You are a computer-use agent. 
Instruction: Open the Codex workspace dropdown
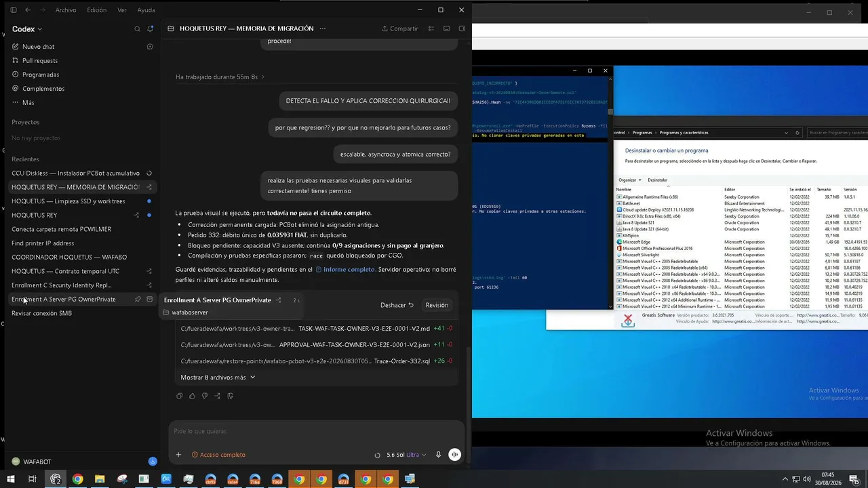(x=27, y=29)
